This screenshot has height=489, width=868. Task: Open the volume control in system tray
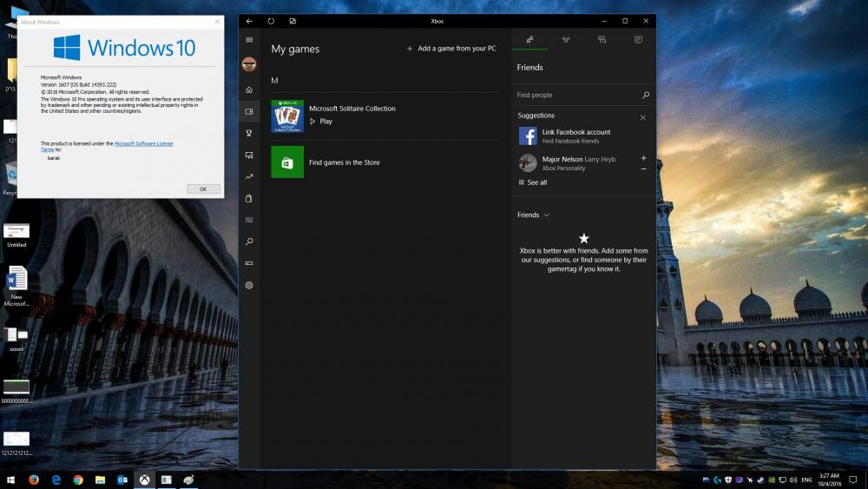(x=793, y=480)
